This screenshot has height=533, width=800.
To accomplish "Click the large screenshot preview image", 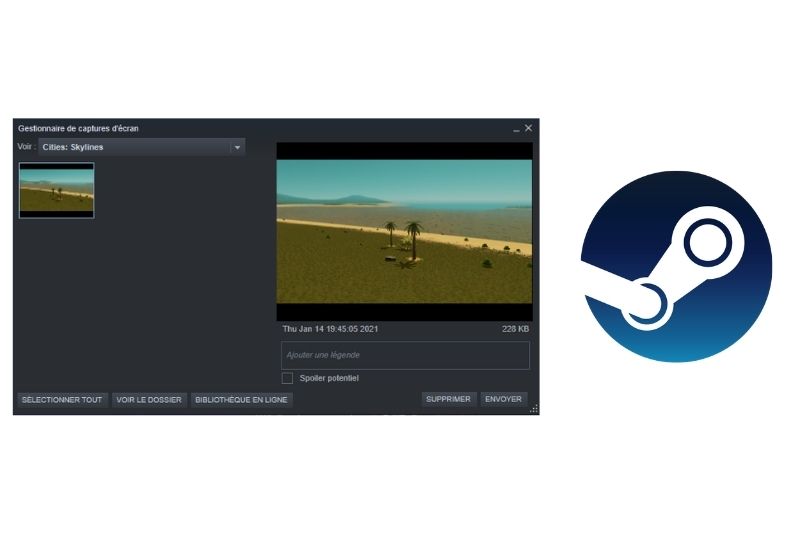I will pos(404,232).
